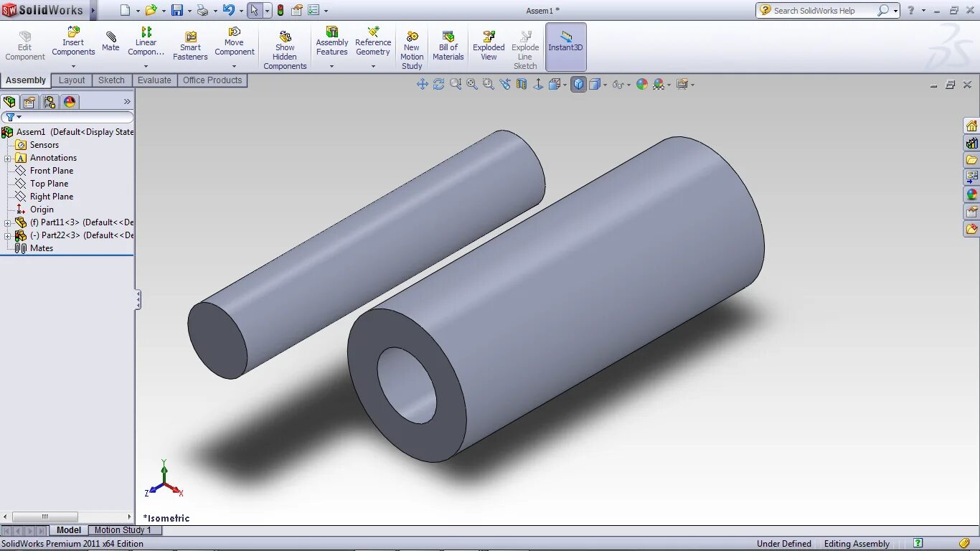
Task: Open the Assembly Features dropdown arrow
Action: [x=331, y=67]
